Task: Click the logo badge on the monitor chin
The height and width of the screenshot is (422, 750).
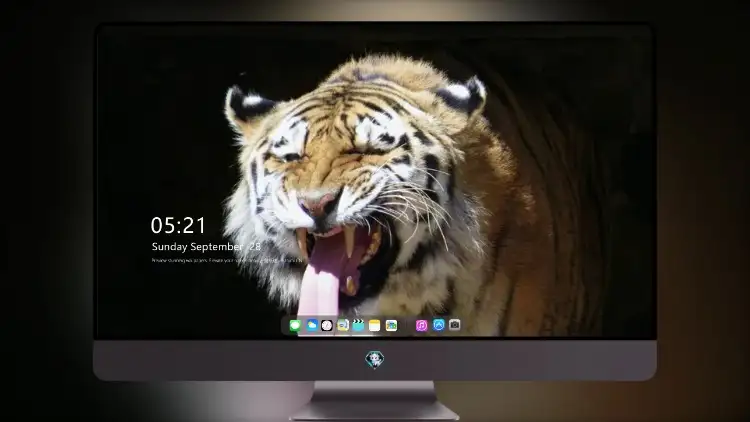Action: [x=375, y=359]
